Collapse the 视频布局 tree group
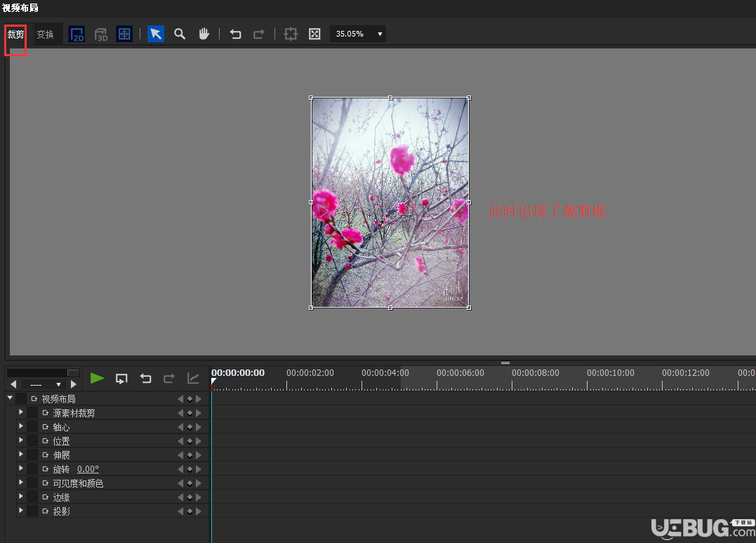756x543 pixels. click(10, 398)
